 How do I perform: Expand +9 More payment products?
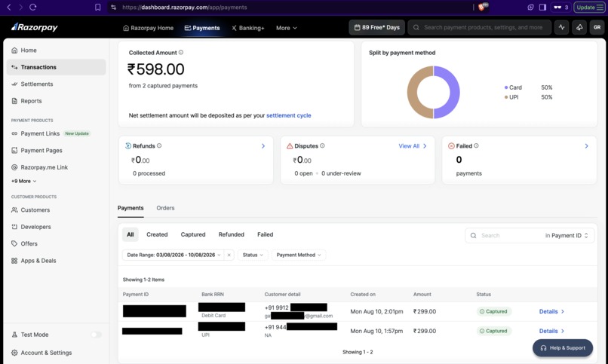pos(23,181)
